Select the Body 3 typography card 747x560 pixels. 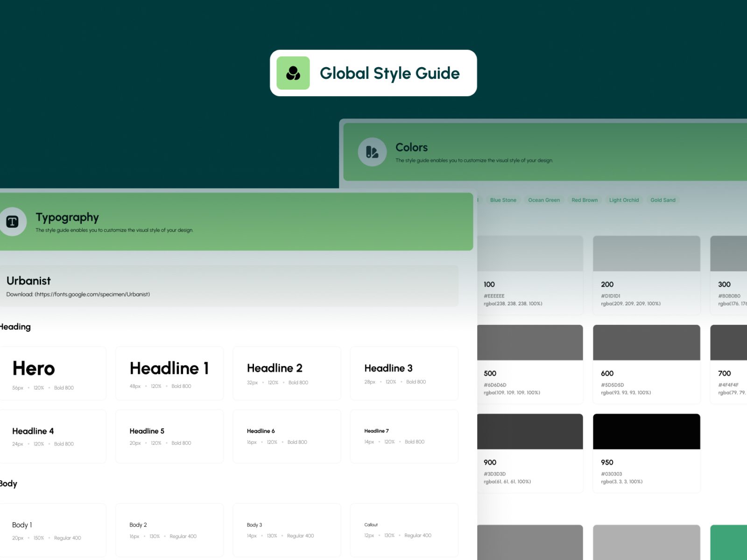[287, 530]
